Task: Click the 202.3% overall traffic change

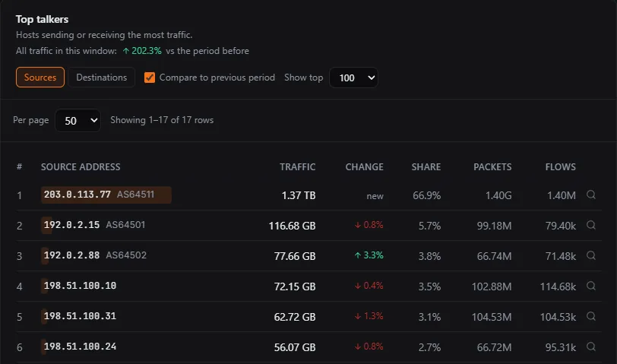Action: coord(142,51)
